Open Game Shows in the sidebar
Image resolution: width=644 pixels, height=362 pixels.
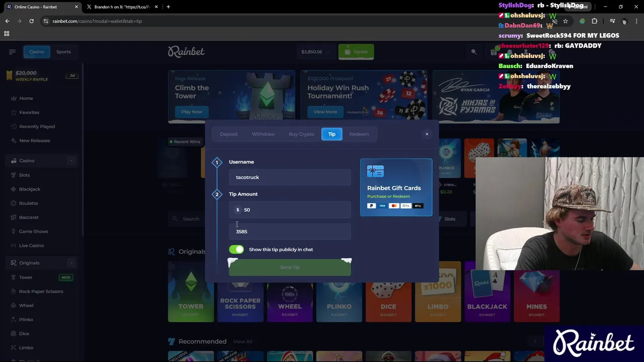point(33,231)
